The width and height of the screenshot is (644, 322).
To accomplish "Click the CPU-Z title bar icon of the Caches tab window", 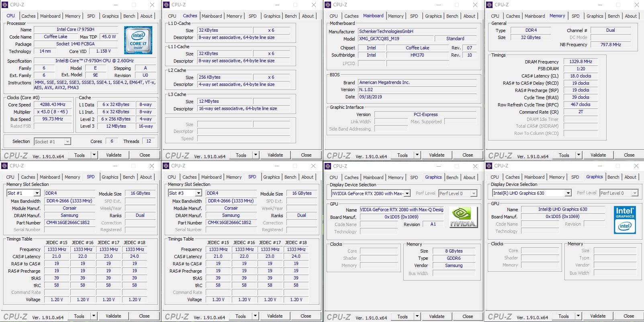I will point(166,5).
